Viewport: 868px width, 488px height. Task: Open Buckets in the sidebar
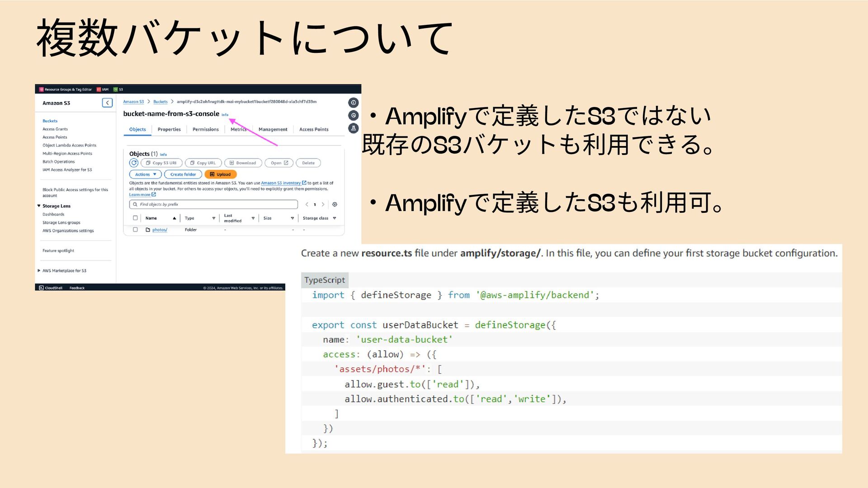[x=50, y=121]
